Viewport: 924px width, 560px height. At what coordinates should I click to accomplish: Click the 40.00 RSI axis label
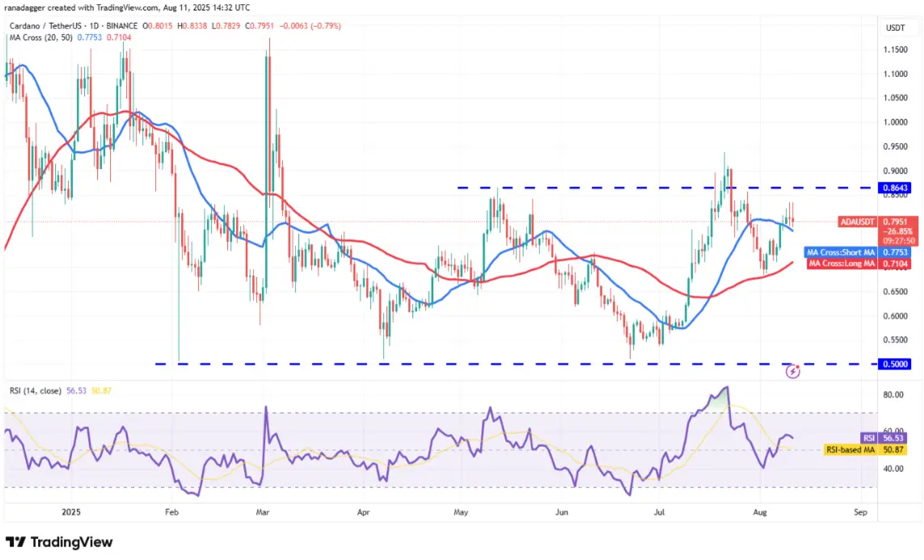click(892, 469)
